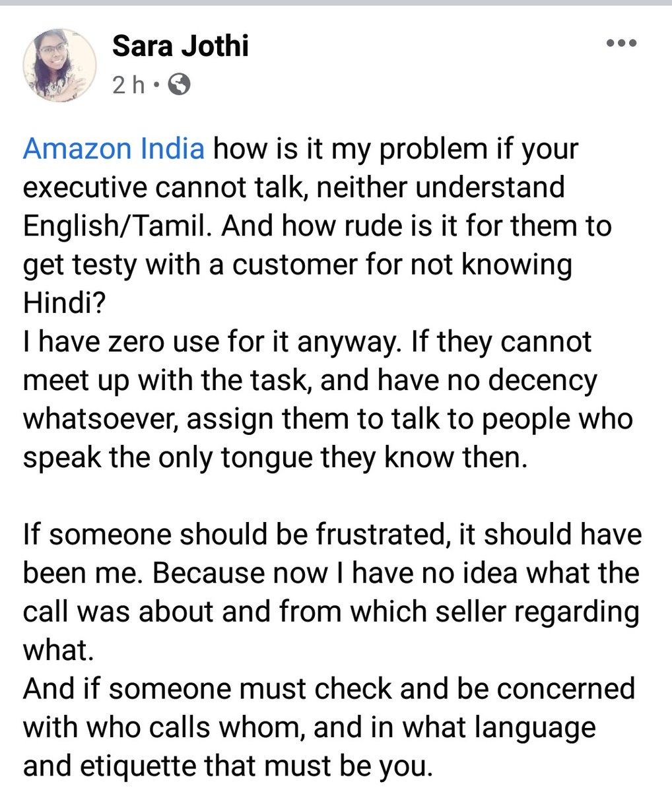This screenshot has height=792, width=672.
Task: Click the last line 'and etiquette that must be you.'
Action: tap(228, 766)
